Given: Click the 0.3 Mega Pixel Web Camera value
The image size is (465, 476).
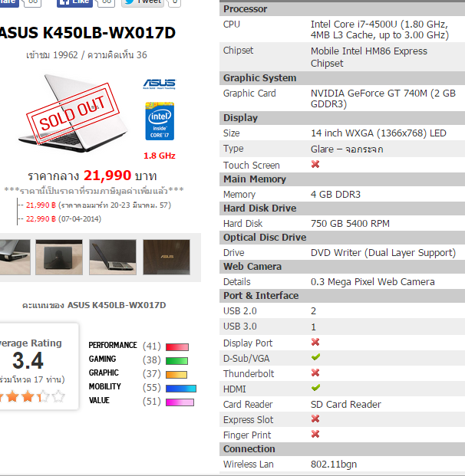Looking at the screenshot, I should click(373, 282).
